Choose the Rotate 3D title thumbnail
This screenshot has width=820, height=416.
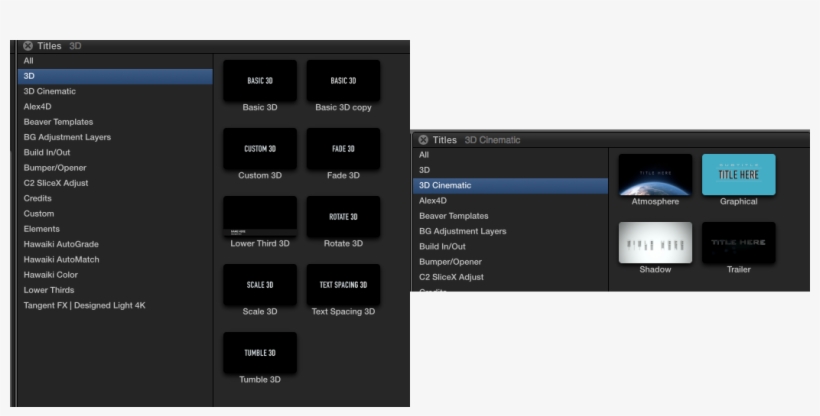click(x=343, y=216)
